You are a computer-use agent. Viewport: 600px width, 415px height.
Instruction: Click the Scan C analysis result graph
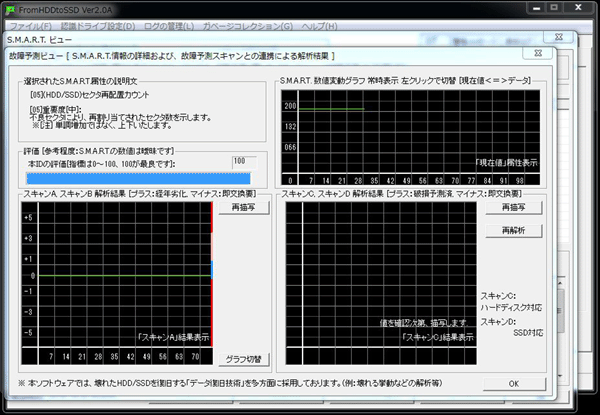pyautogui.click(x=381, y=283)
